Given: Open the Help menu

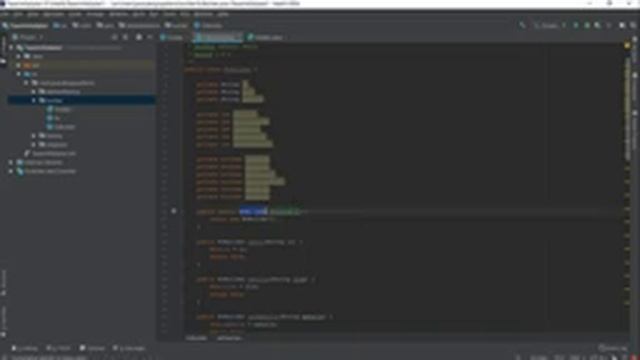Looking at the screenshot, I should click(x=223, y=14).
